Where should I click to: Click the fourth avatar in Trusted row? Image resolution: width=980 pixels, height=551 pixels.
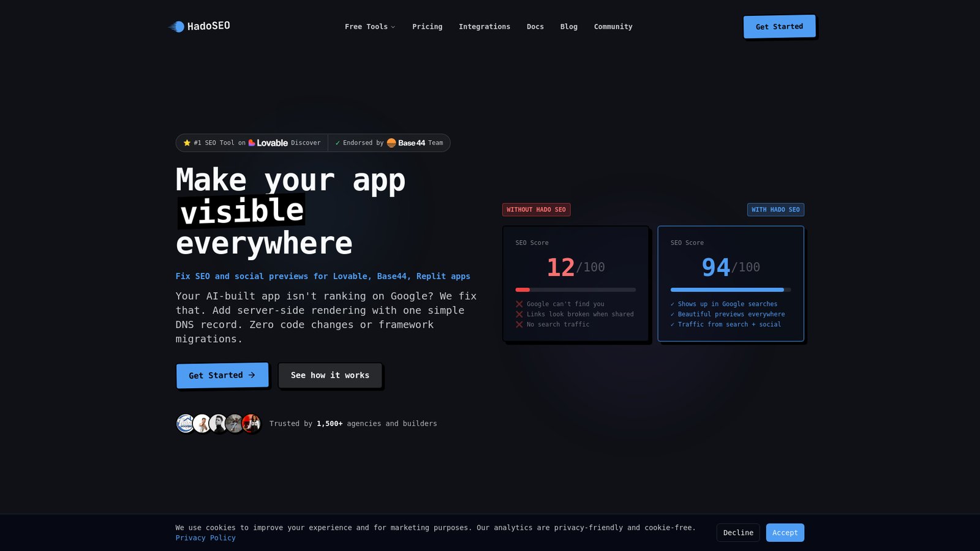pyautogui.click(x=235, y=424)
